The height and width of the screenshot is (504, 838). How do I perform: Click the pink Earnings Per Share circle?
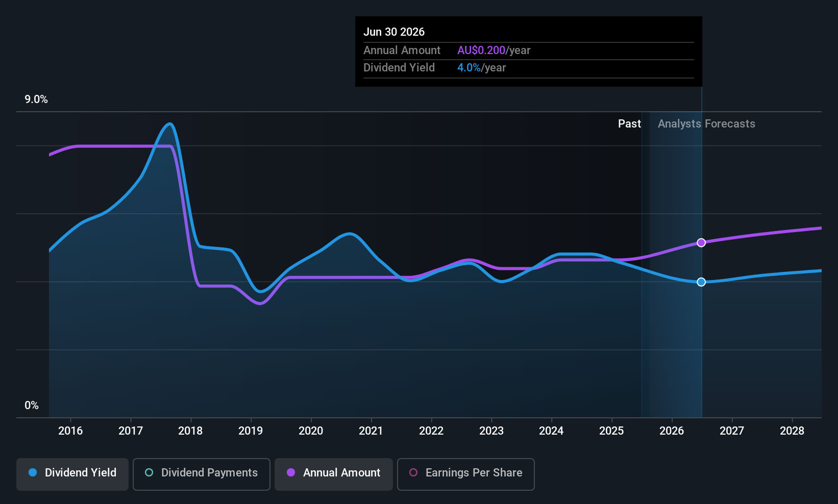413,472
